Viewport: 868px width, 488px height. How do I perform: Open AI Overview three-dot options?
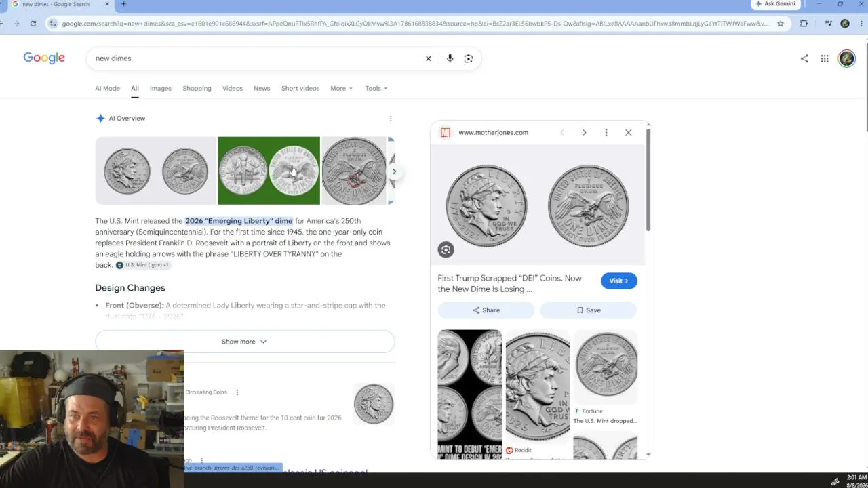(x=391, y=119)
